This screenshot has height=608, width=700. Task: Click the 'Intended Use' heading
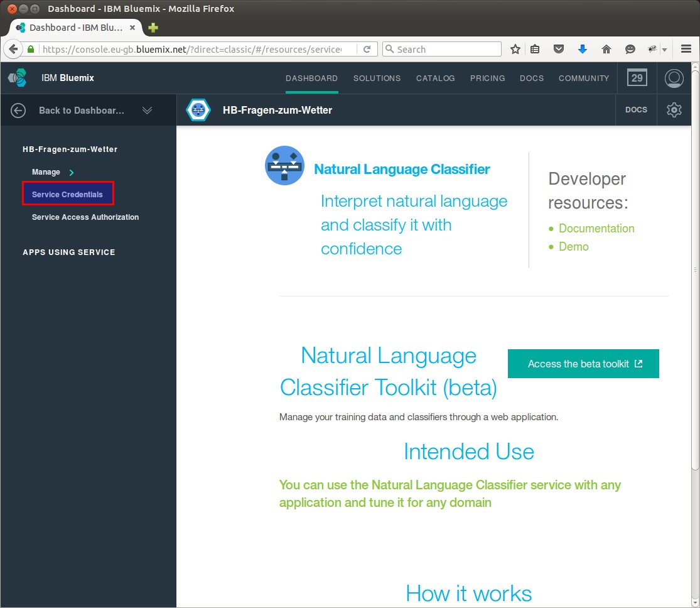click(x=469, y=452)
